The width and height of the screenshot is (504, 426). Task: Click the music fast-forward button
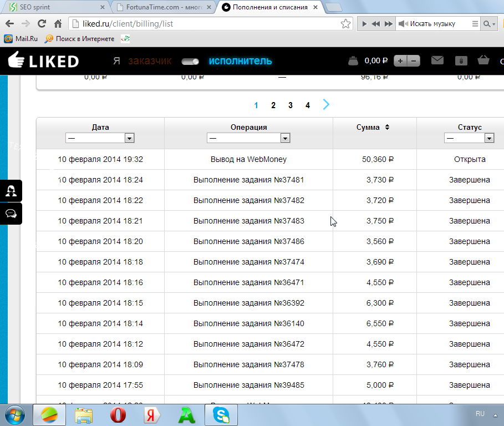[389, 24]
